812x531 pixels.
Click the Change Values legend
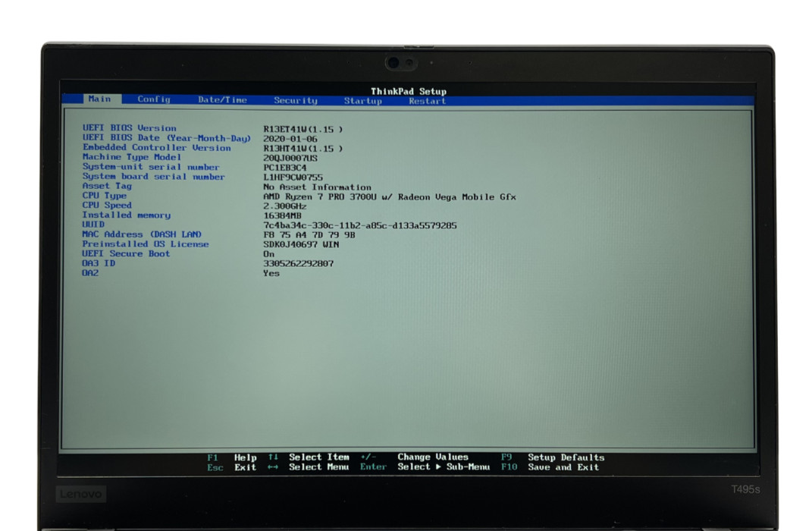433,457
